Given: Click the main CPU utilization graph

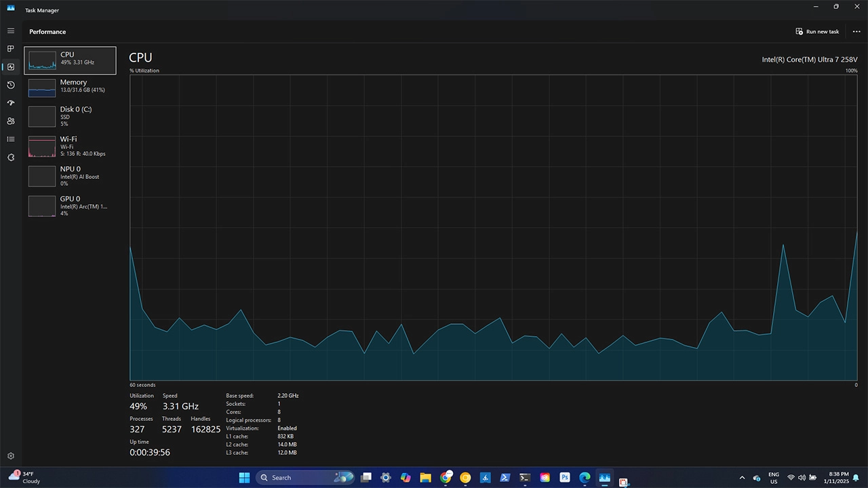Looking at the screenshot, I should 494,228.
